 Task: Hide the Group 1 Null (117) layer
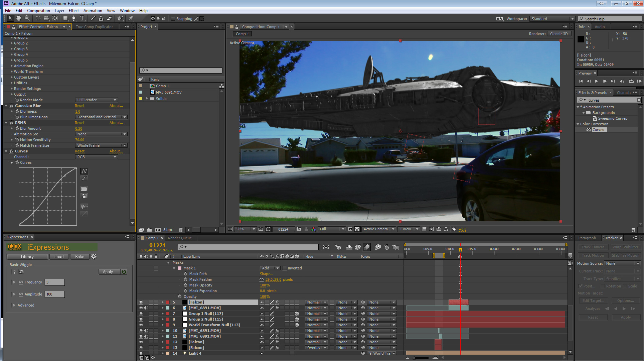tap(141, 314)
